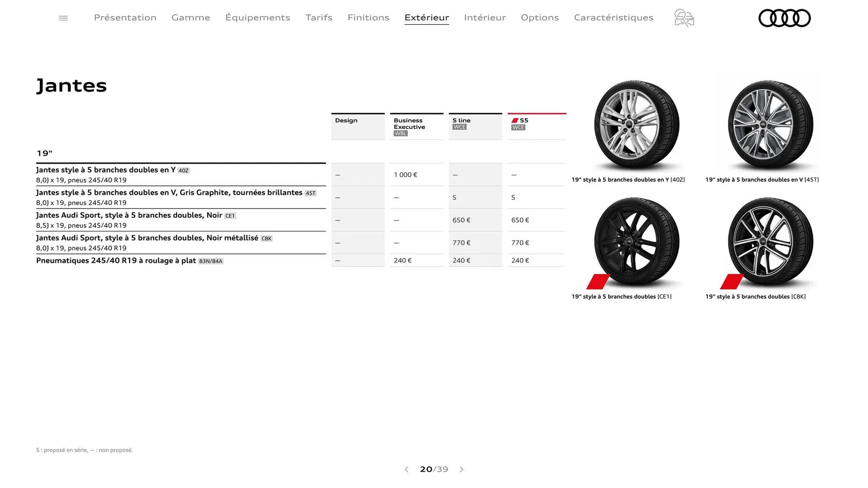This screenshot has width=868, height=488.
Task: Advance to the next page using the right chevron
Action: point(462,469)
